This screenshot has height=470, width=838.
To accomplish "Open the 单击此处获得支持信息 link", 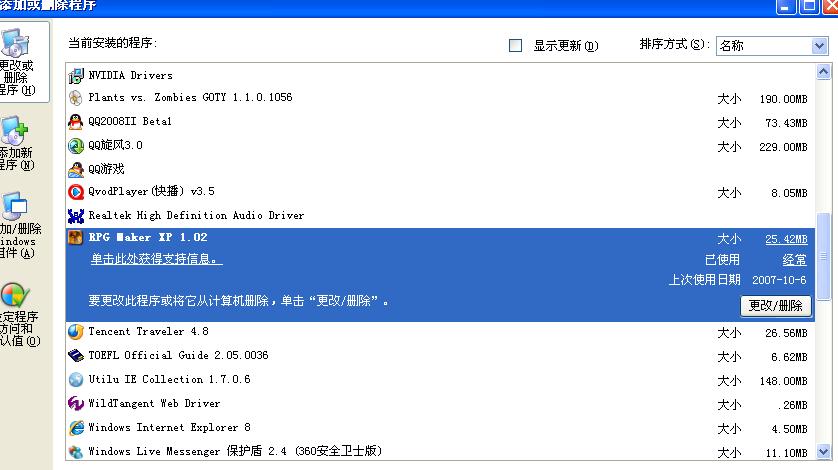I will pos(156,259).
